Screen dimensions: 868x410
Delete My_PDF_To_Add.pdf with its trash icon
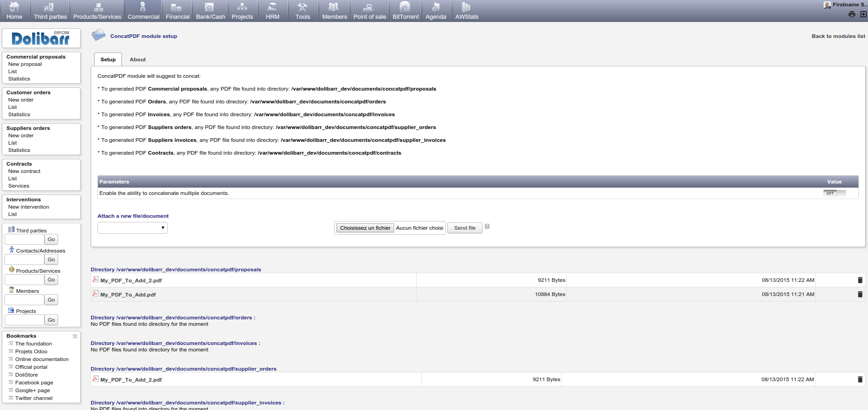click(x=860, y=294)
